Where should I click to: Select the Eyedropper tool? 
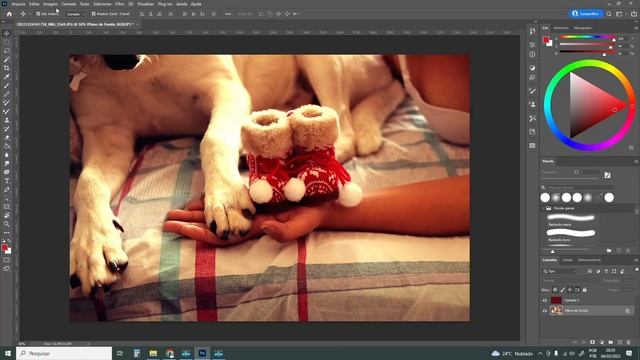tap(7, 77)
